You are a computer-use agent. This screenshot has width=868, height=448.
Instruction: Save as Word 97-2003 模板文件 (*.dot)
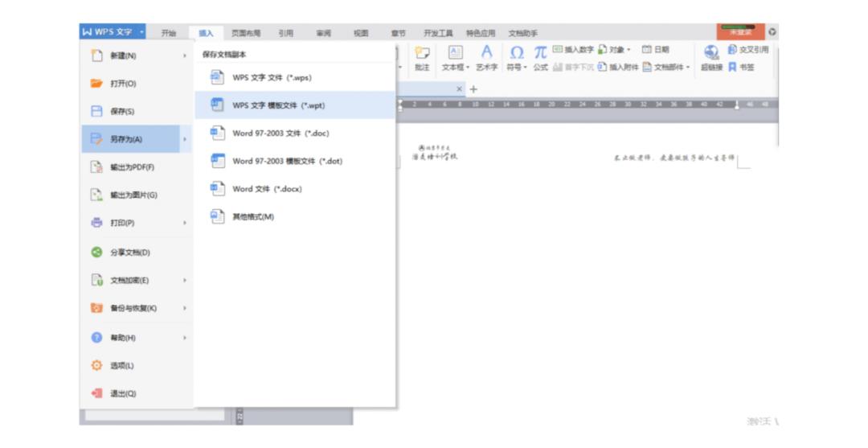295,161
